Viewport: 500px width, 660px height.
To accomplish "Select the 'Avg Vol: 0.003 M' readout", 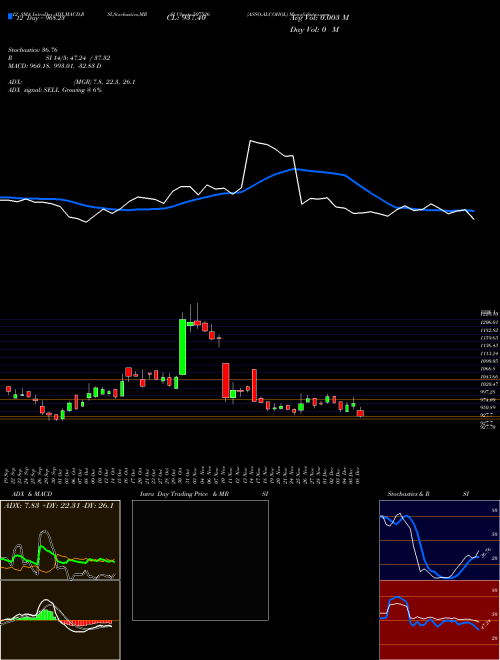I will tap(319, 18).
